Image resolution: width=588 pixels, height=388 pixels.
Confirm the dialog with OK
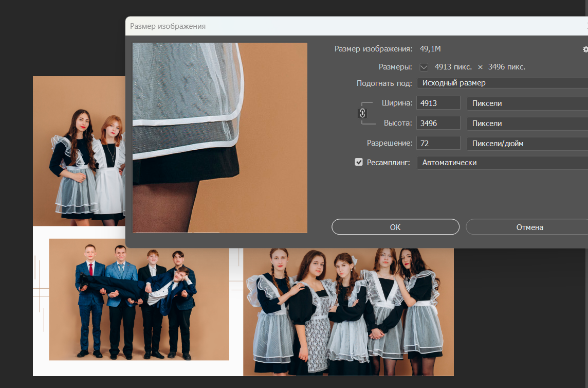395,227
